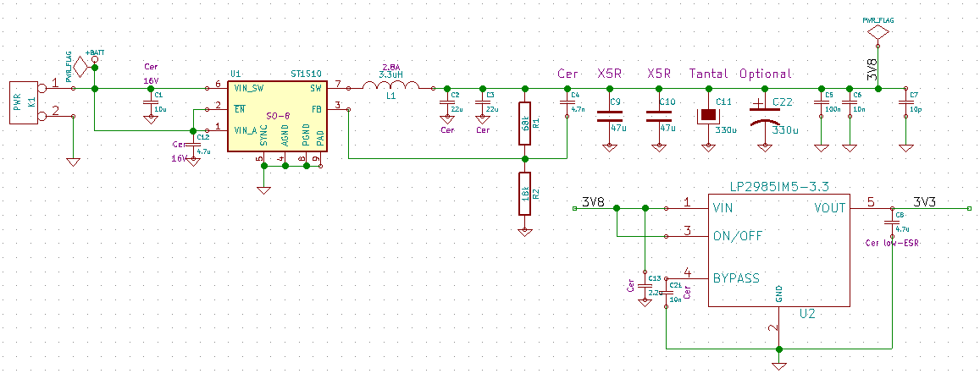Select capacitor C21 10n on BYPASS

[x=667, y=292]
